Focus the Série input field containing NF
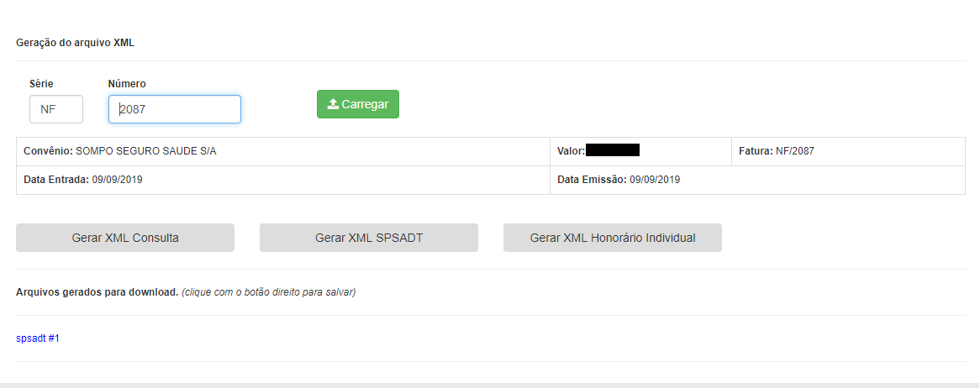 (x=56, y=109)
